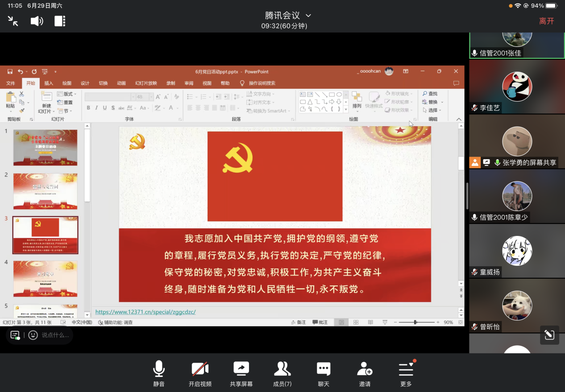The height and width of the screenshot is (392, 565).
Task: Collapse the ribbon with the chevron
Action: [459, 119]
